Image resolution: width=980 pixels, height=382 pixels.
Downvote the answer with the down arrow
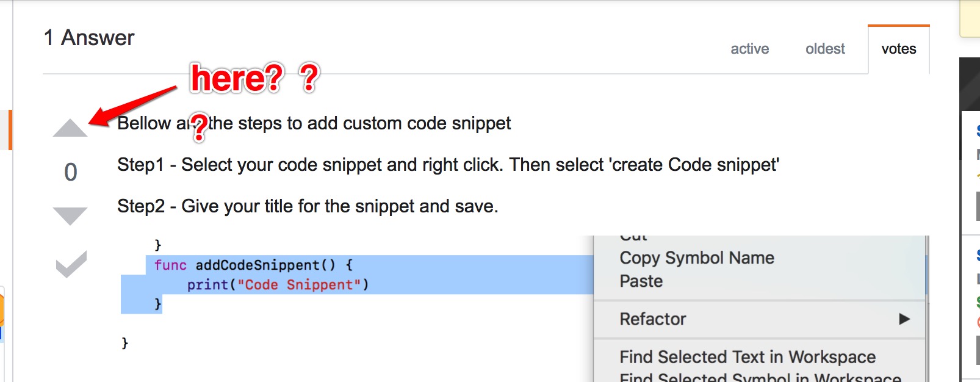coord(70,215)
